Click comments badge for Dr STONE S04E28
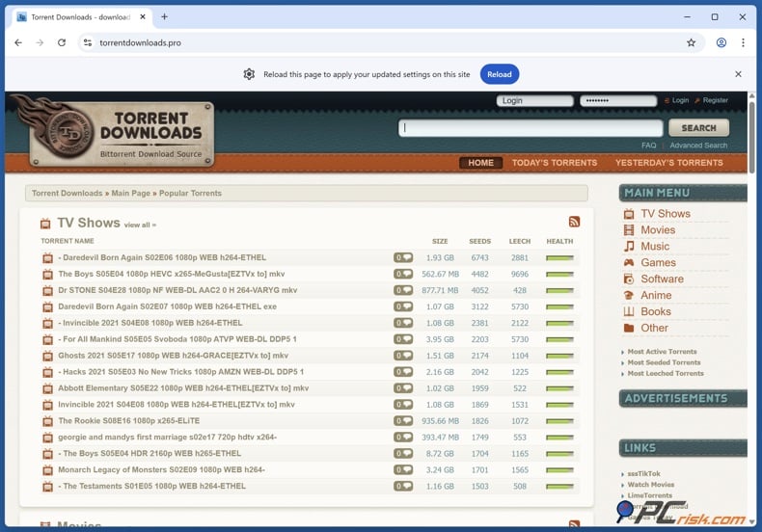Viewport: 762px width, 532px height. [x=403, y=290]
